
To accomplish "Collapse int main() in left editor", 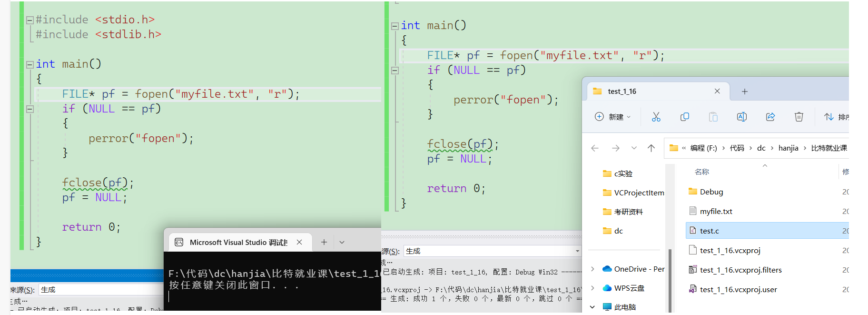I will point(30,64).
